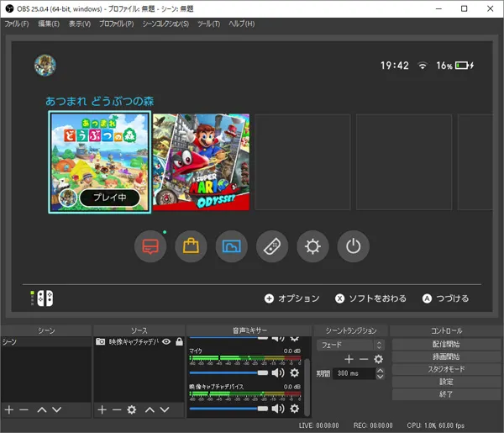This screenshot has height=433, width=504.
Task: Click the source properties gear icon
Action: point(131,409)
